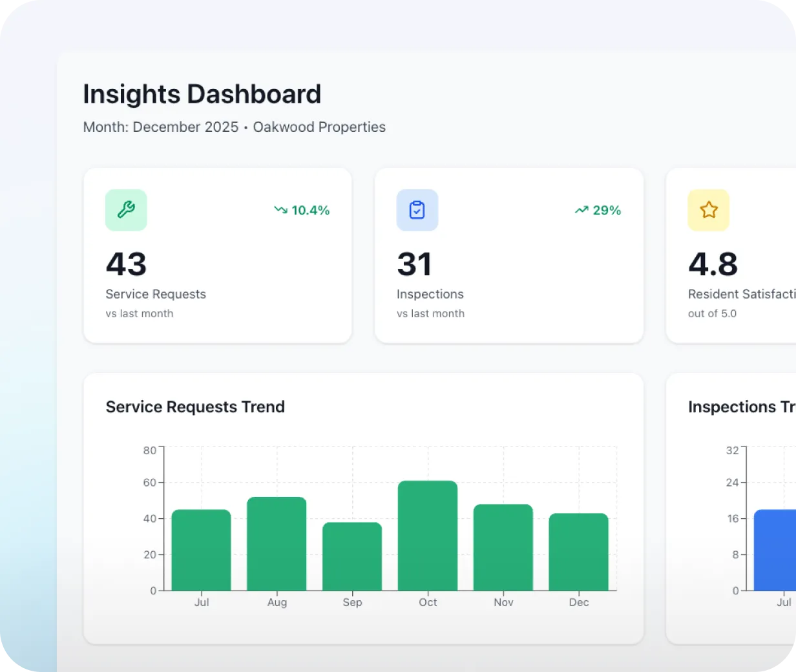This screenshot has width=796, height=672.
Task: Click the blue clipboard Inspections icon
Action: [417, 210]
